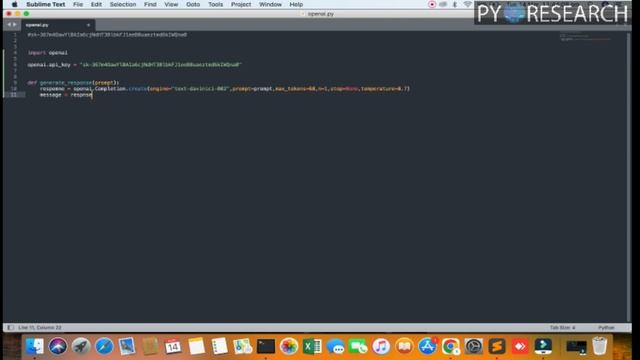
Task: Switch to Sublime Text dock icon
Action: (497, 347)
